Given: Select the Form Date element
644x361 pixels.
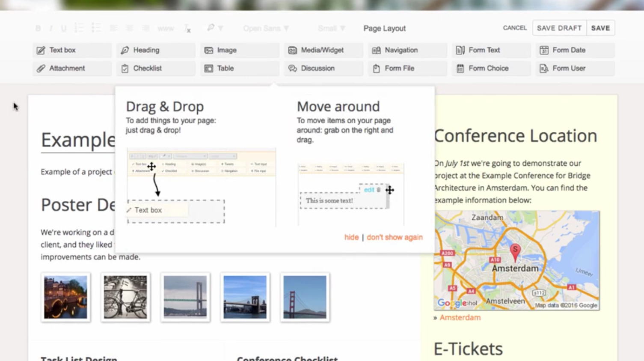Looking at the screenshot, I should pyautogui.click(x=575, y=50).
